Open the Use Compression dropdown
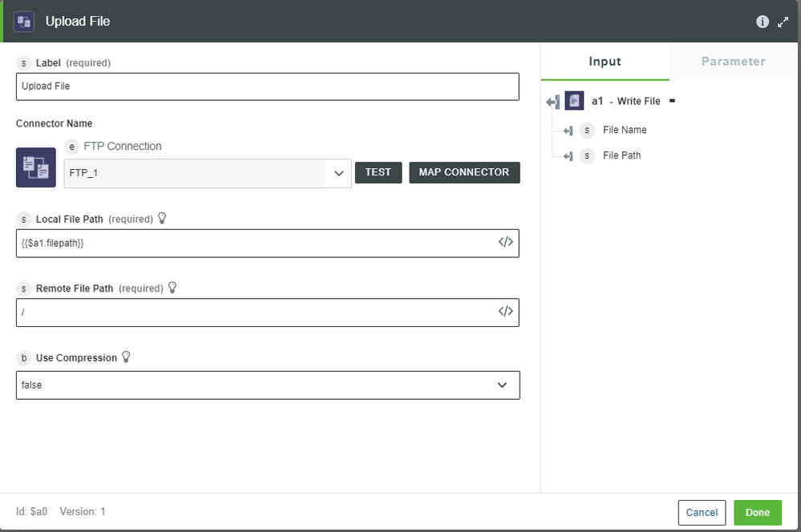The image size is (801, 532). tap(268, 385)
